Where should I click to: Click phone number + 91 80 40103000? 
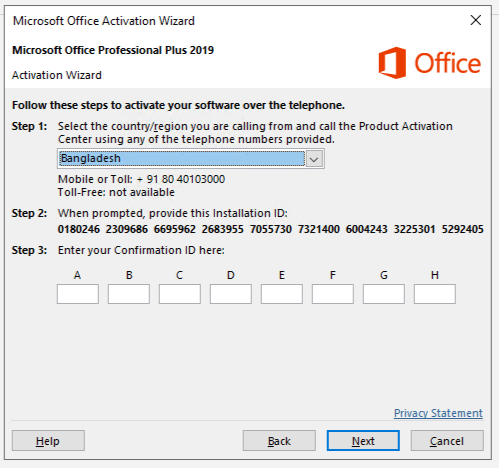tap(181, 179)
